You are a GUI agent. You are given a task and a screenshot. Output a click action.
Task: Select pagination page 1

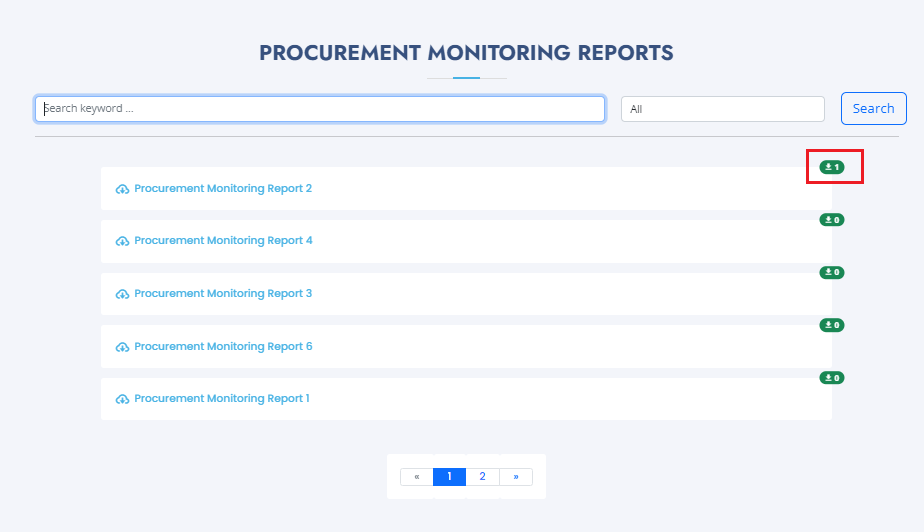tap(449, 477)
